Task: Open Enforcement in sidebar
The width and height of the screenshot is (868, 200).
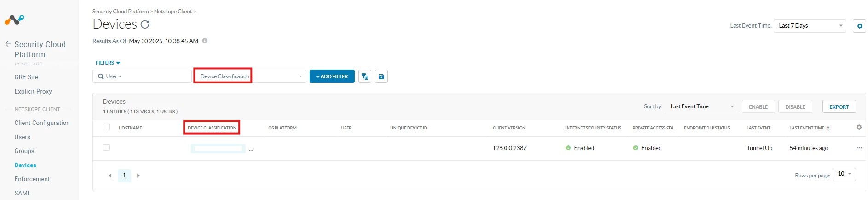Action: pos(32,179)
